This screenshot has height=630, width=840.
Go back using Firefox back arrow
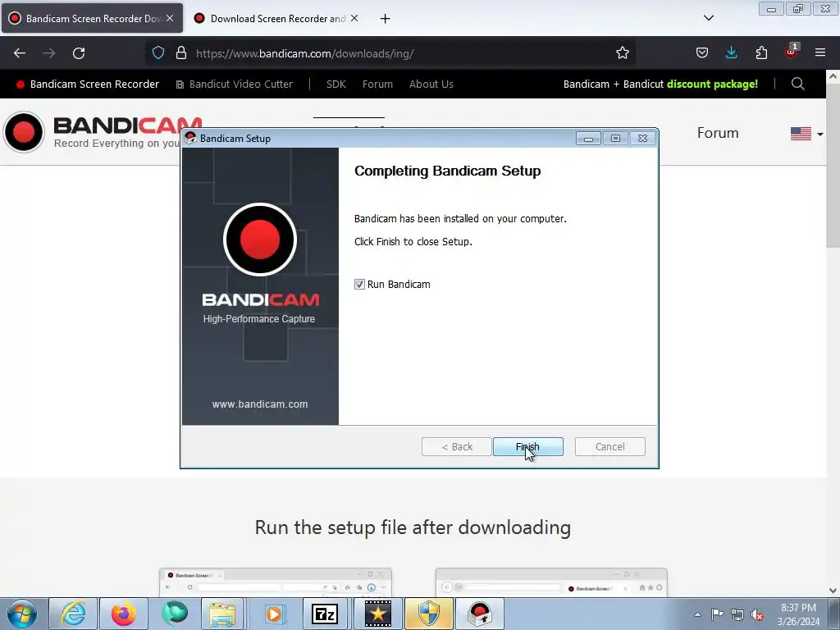(20, 53)
